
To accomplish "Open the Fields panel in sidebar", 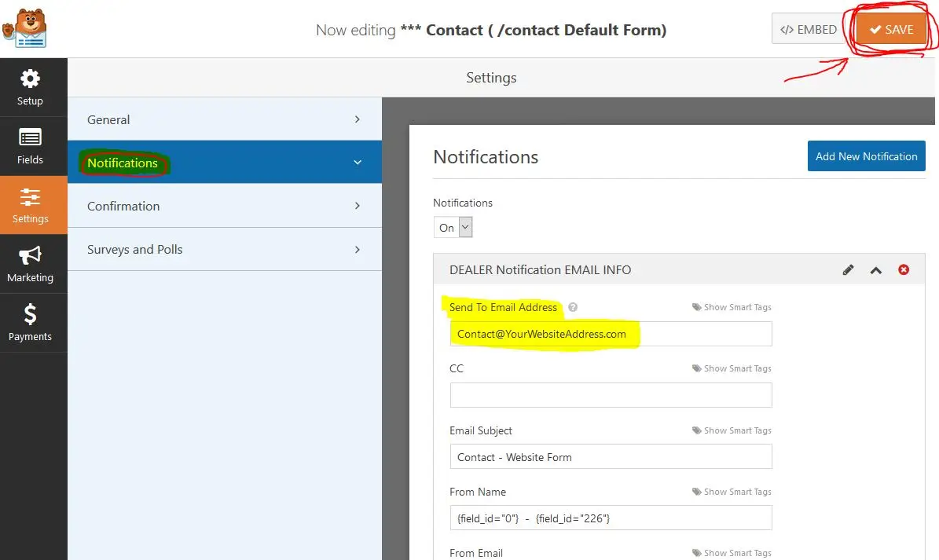I will pos(30,146).
